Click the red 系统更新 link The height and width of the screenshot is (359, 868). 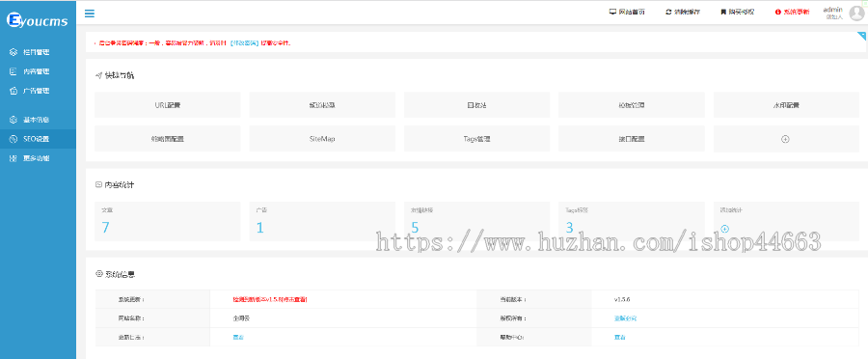pos(796,12)
